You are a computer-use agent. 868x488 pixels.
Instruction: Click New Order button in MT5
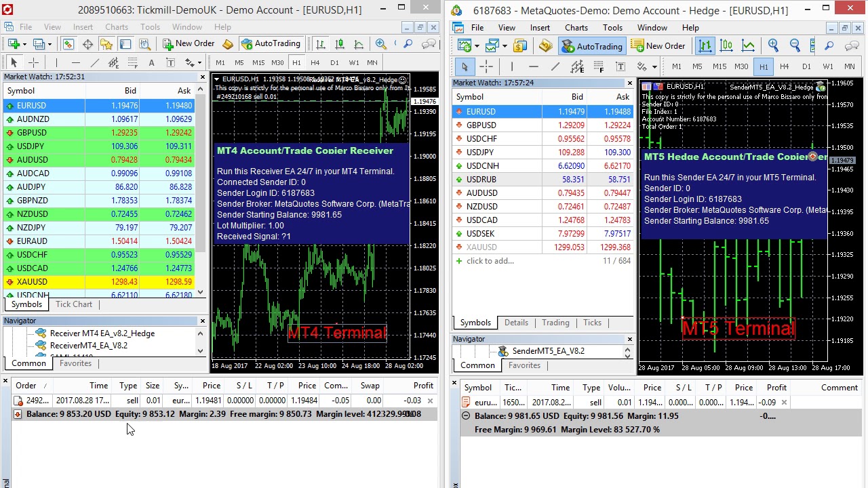pyautogui.click(x=658, y=45)
